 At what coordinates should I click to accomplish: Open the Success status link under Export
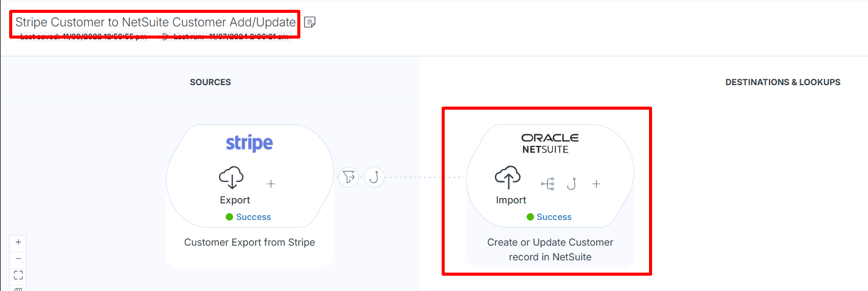253,217
